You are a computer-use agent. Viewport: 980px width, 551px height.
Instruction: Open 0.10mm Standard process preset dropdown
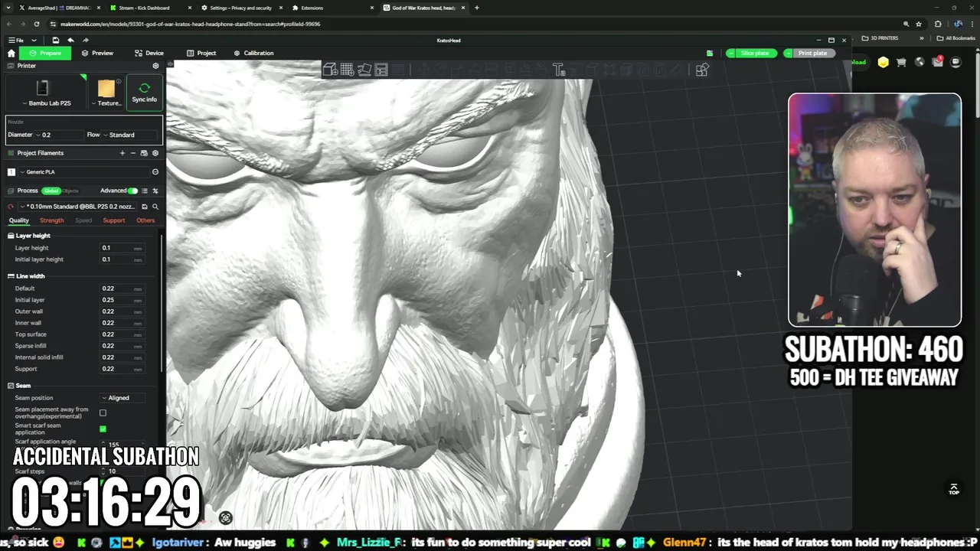point(79,207)
